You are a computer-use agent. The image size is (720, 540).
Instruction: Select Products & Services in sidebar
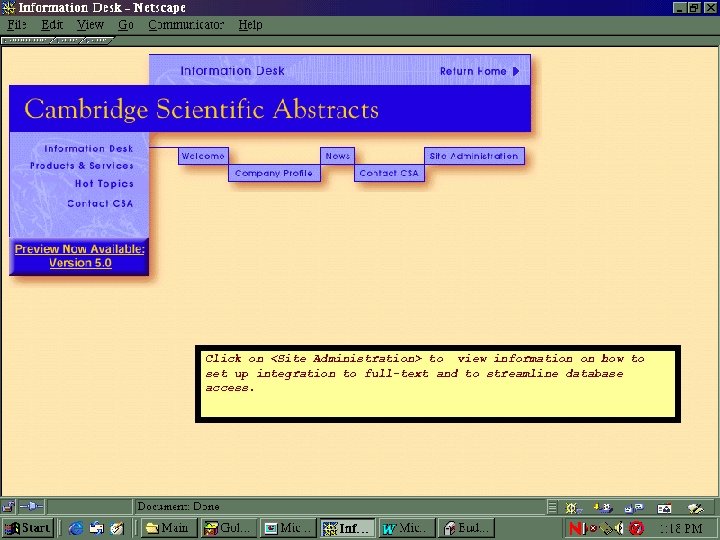pos(82,166)
